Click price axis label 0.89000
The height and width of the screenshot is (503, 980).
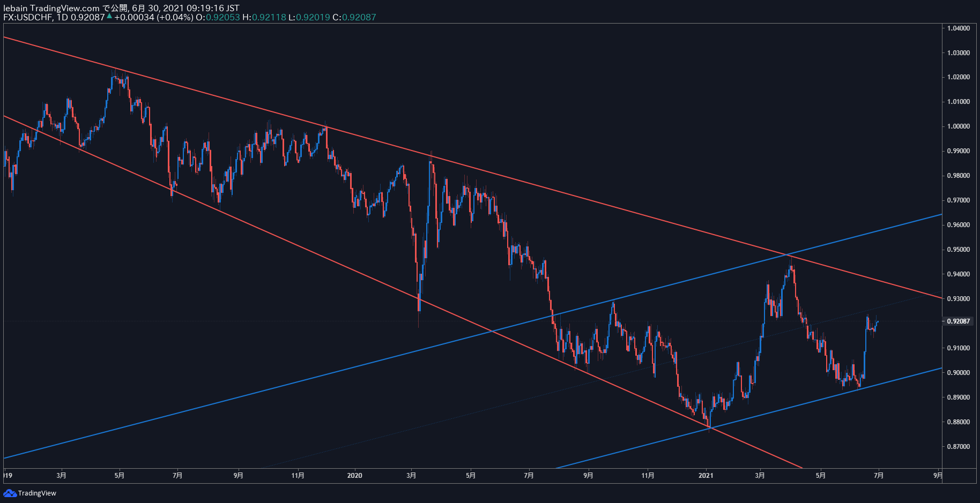click(959, 397)
